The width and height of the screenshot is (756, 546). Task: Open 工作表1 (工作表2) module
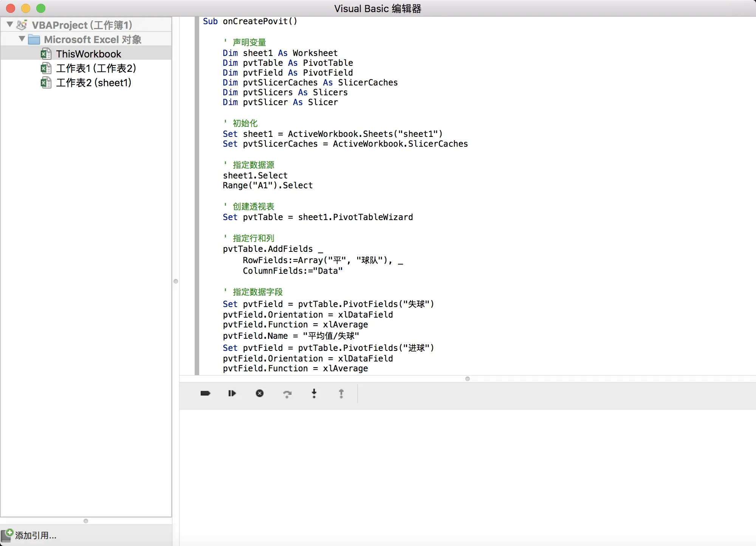point(96,68)
